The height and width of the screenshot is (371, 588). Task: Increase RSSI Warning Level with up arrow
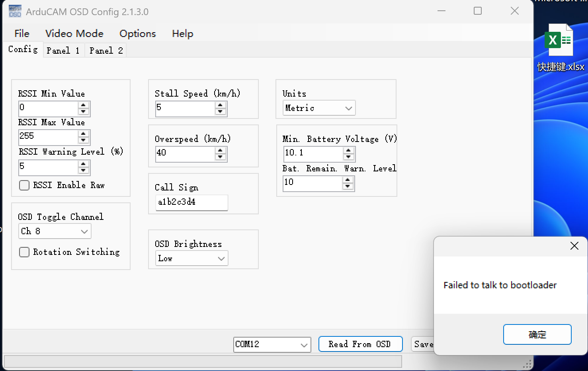pyautogui.click(x=83, y=164)
